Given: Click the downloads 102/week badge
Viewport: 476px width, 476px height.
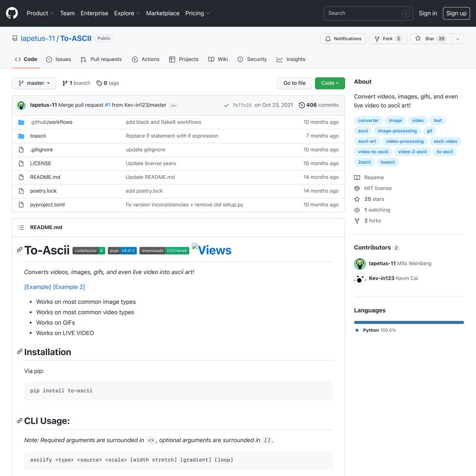Looking at the screenshot, I should 164,251.
